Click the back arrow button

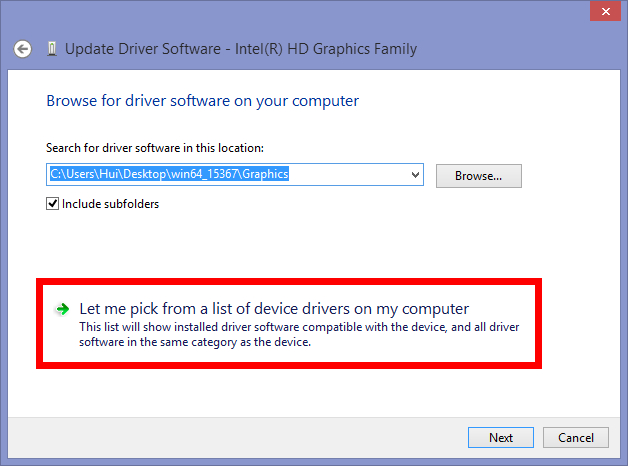pyautogui.click(x=23, y=48)
